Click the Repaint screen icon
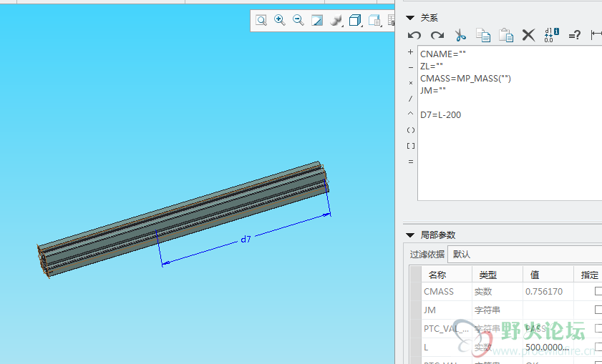This screenshot has height=364, width=602. click(316, 20)
